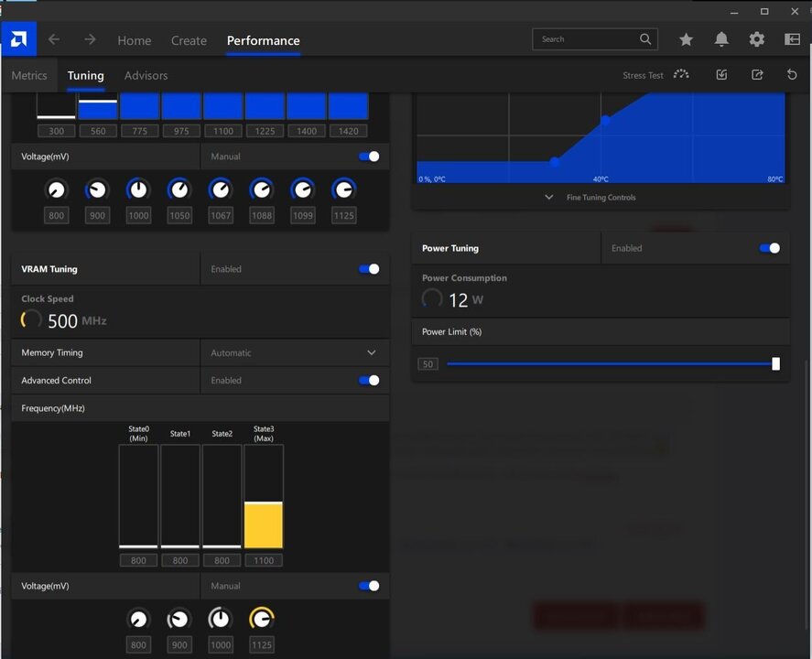Click the reset arrow icon
This screenshot has width=812, height=659.
(x=792, y=75)
